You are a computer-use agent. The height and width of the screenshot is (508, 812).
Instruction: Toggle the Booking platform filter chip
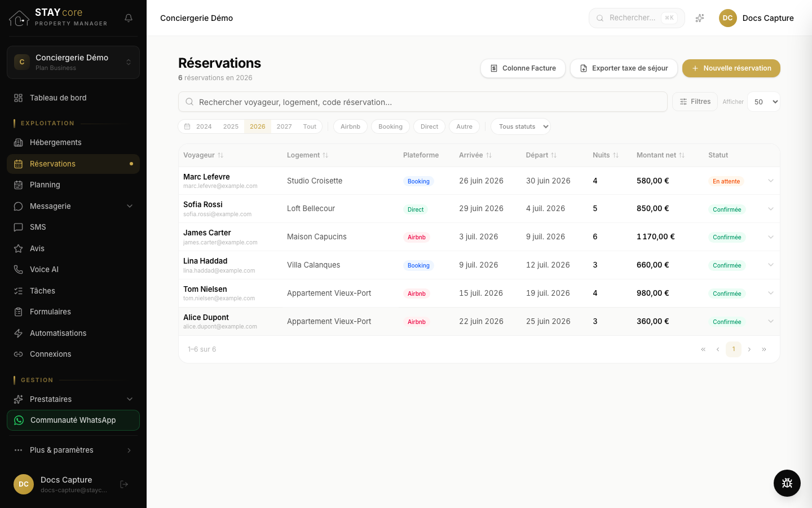[390, 126]
